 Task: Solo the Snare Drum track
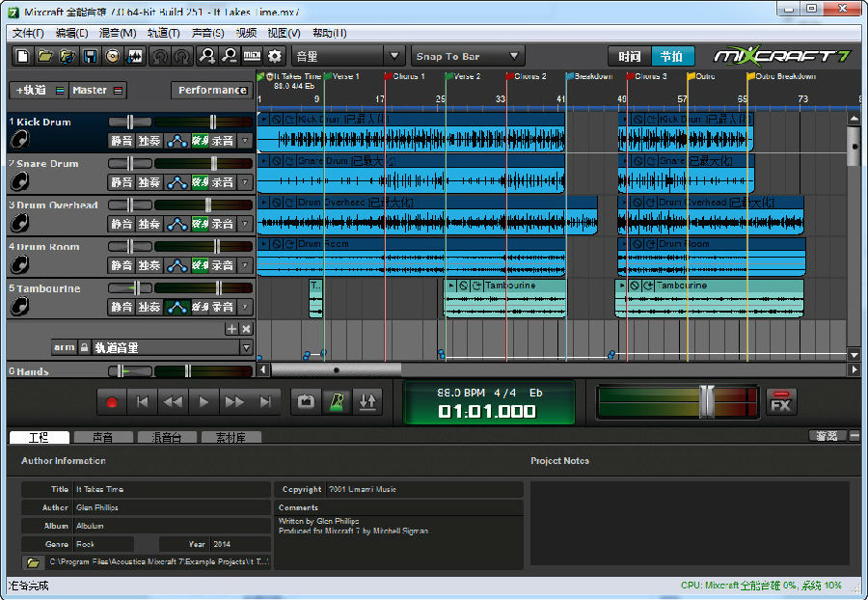149,182
